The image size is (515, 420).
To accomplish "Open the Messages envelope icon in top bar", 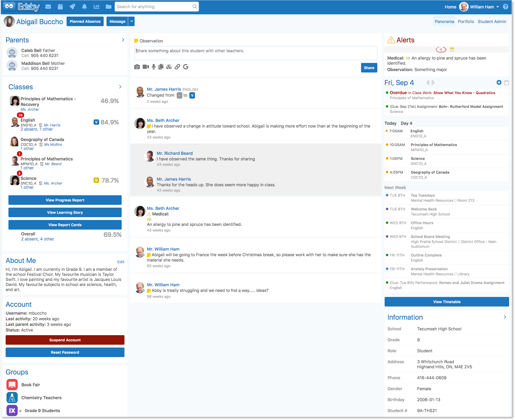I will coord(48,7).
